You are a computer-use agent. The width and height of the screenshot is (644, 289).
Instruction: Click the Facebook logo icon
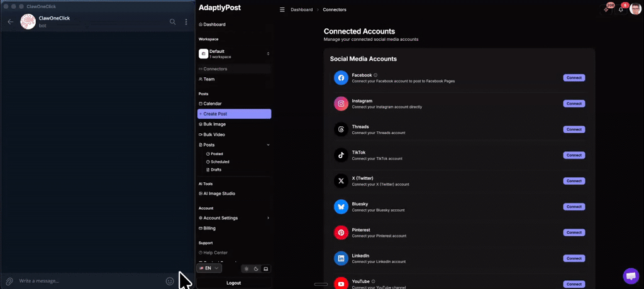(x=341, y=77)
